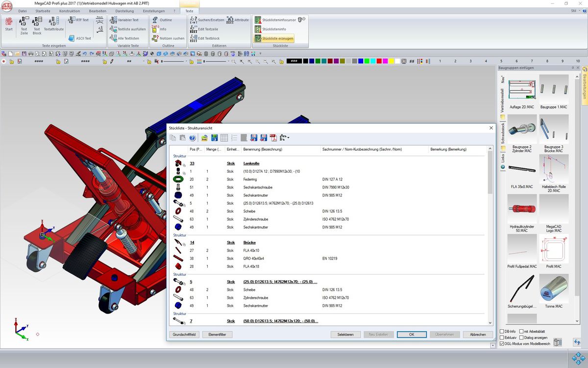Viewport: 588px width, 368px height.
Task: Click the Selektieren button
Action: 345,335
